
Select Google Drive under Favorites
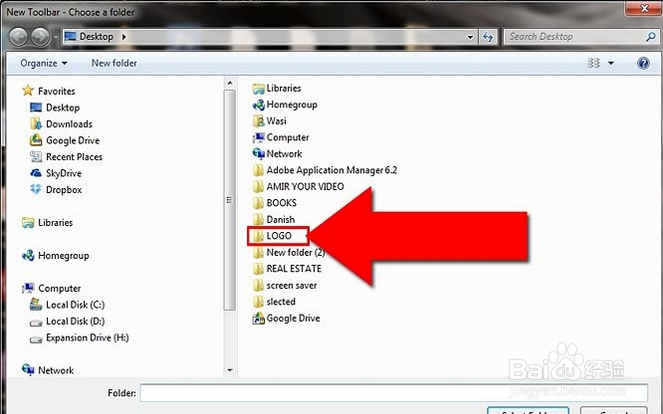pyautogui.click(x=73, y=140)
